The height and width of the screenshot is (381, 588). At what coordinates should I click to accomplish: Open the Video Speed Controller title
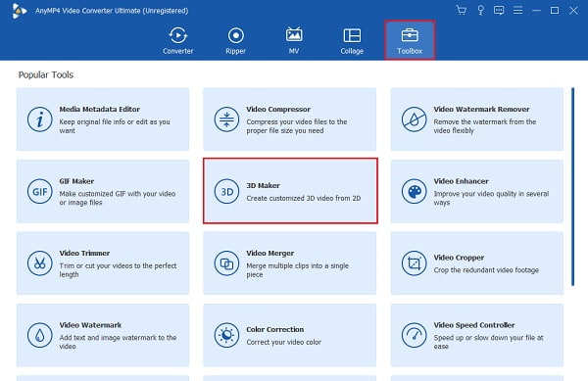pos(474,325)
